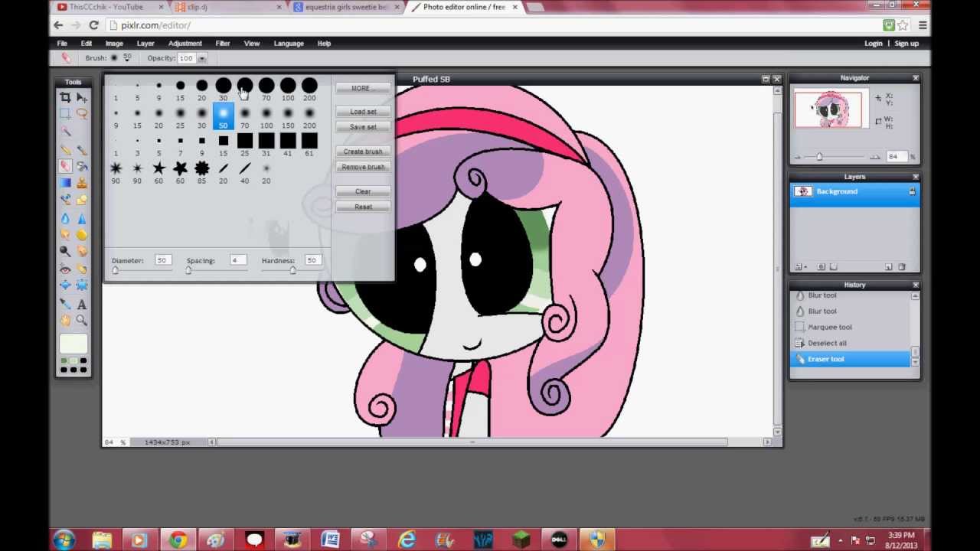Open the main color swatch
Image resolution: width=980 pixels, height=551 pixels.
pyautogui.click(x=73, y=343)
